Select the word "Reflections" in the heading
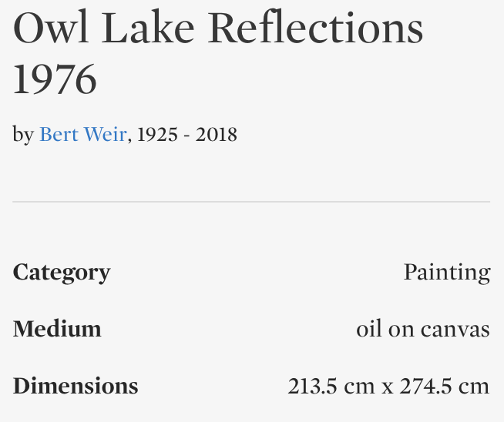The image size is (504, 422). tap(316, 28)
